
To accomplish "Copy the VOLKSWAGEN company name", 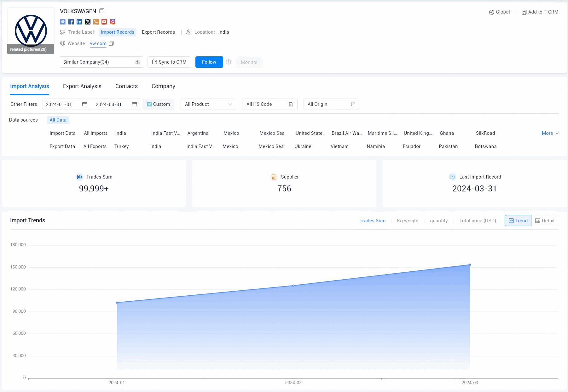I will tap(101, 11).
